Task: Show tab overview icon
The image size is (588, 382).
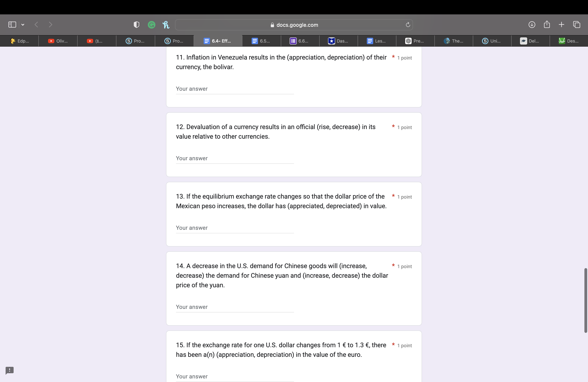Action: tap(577, 25)
